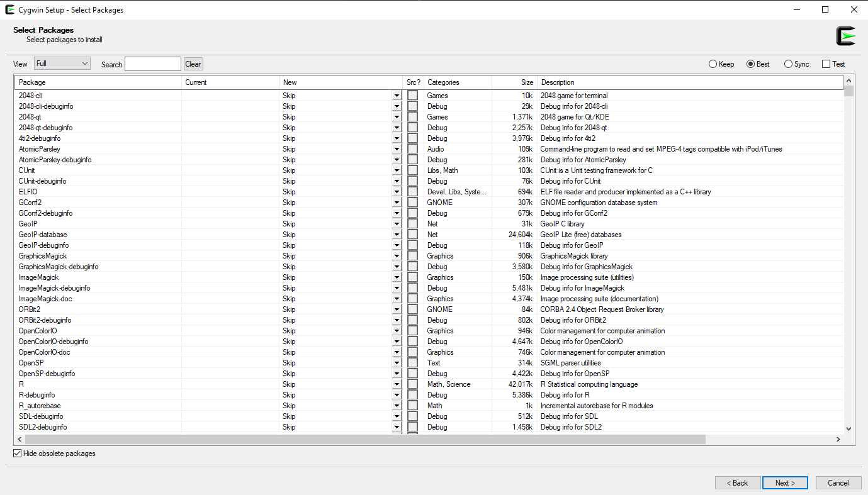The width and height of the screenshot is (868, 495).
Task: Click the Src? column header
Action: tap(414, 82)
